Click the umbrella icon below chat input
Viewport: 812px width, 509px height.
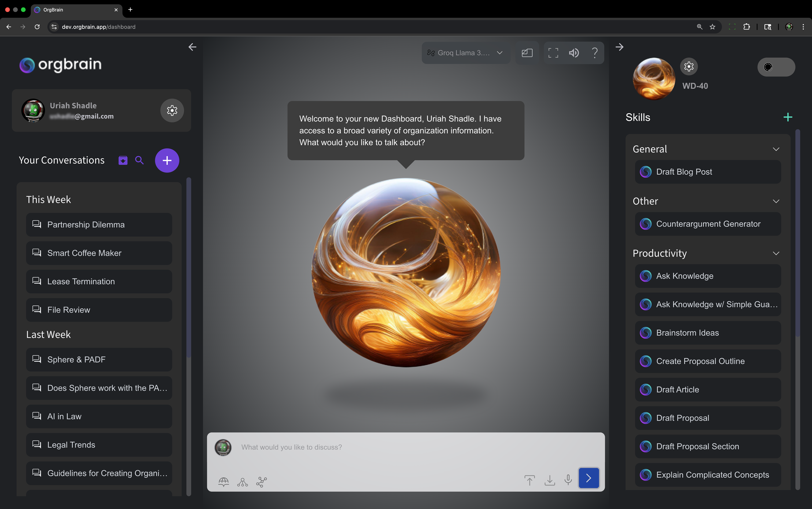[223, 481]
